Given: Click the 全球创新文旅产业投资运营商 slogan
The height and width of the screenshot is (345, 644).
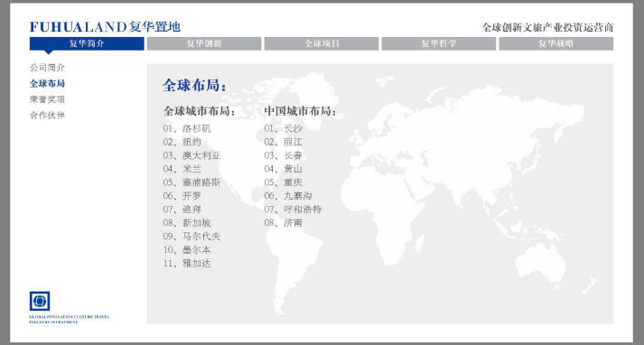Looking at the screenshot, I should [548, 27].
